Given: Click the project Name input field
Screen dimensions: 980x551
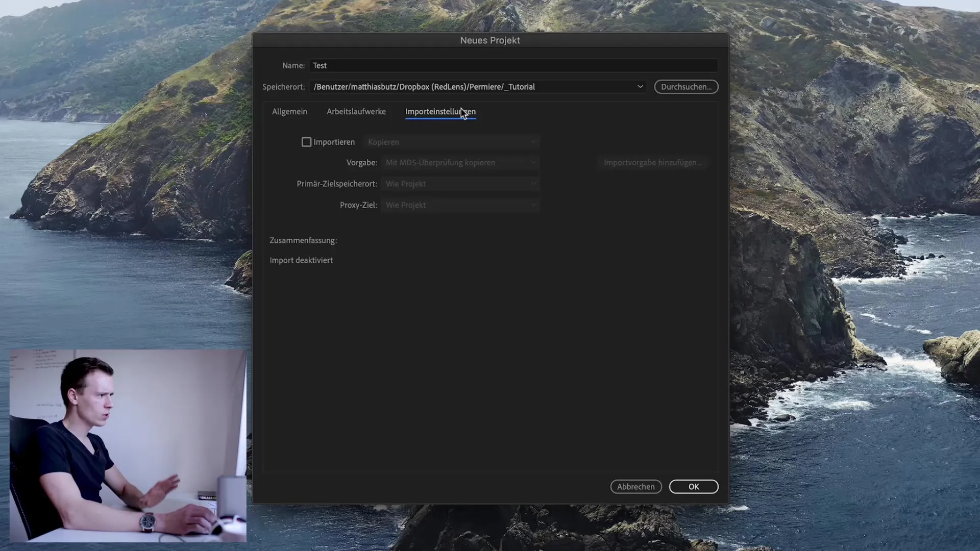Looking at the screenshot, I should point(513,65).
